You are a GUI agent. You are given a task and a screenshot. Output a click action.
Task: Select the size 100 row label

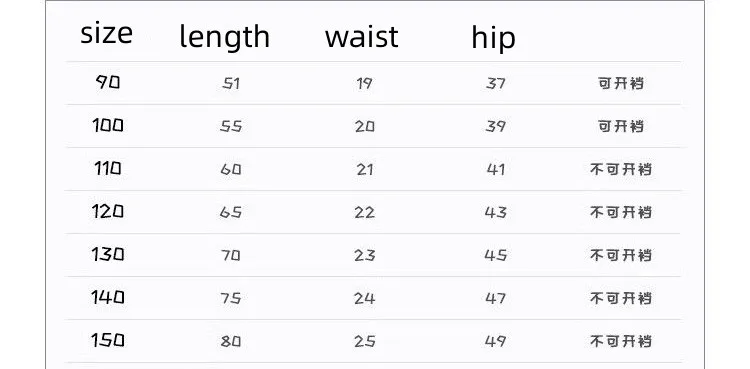tap(108, 125)
